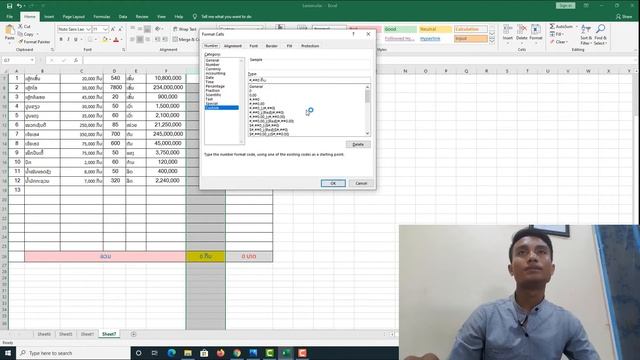Select the Sheet7 tab
The width and height of the screenshot is (640, 360).
coord(109,334)
